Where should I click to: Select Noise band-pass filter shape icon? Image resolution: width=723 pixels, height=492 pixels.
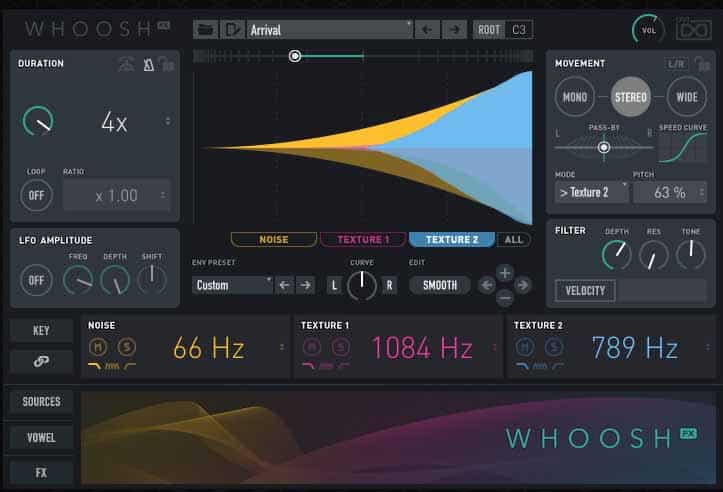click(x=112, y=367)
